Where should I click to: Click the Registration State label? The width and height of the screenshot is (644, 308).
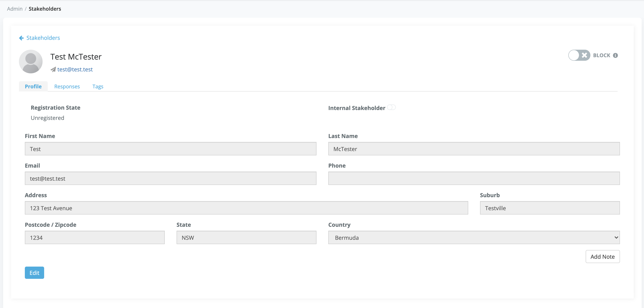click(x=56, y=108)
